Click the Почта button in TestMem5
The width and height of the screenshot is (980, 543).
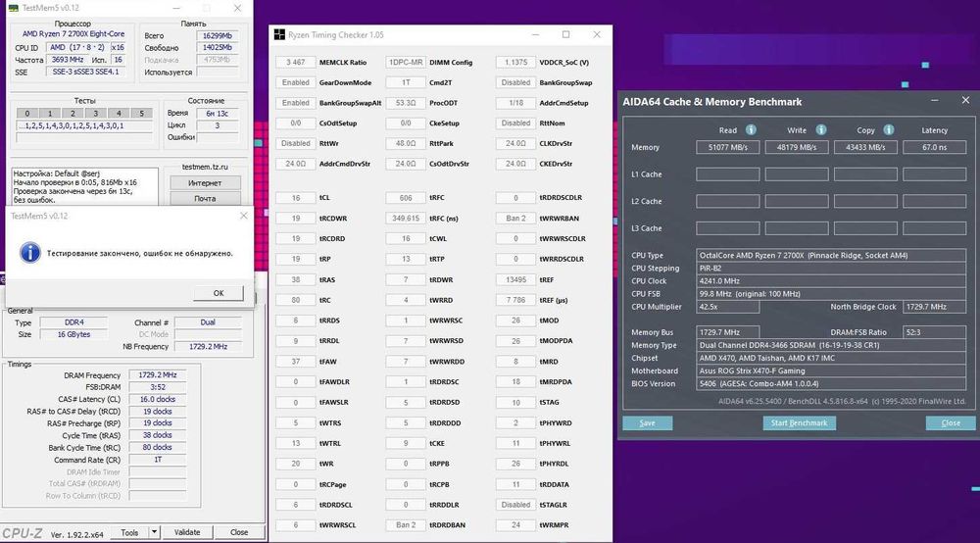click(x=205, y=199)
